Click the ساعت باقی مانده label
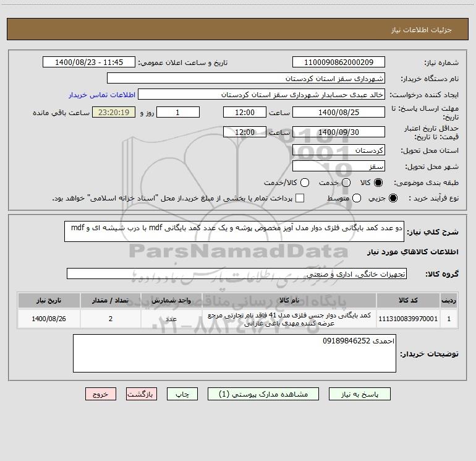 (61, 113)
